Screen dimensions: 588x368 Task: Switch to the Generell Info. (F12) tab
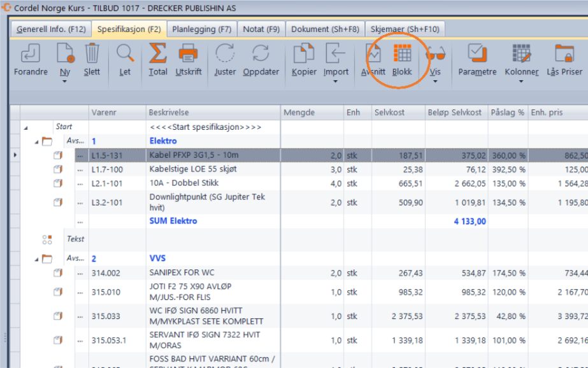point(51,29)
